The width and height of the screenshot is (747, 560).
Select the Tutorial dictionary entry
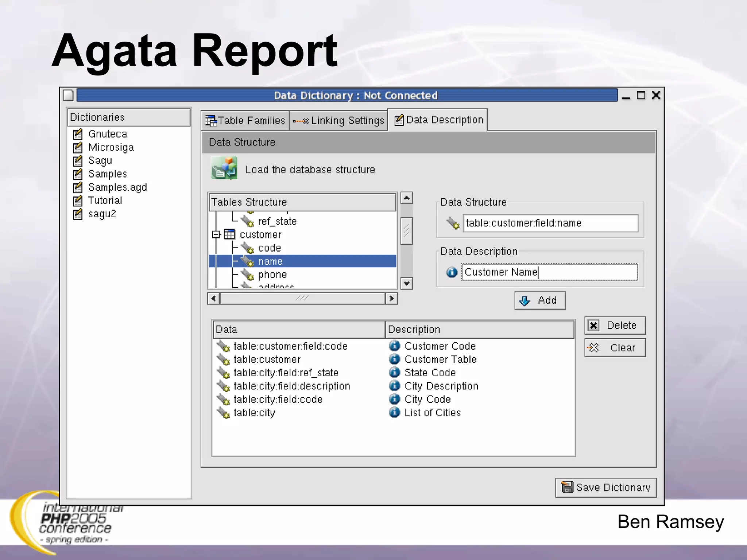[105, 201]
